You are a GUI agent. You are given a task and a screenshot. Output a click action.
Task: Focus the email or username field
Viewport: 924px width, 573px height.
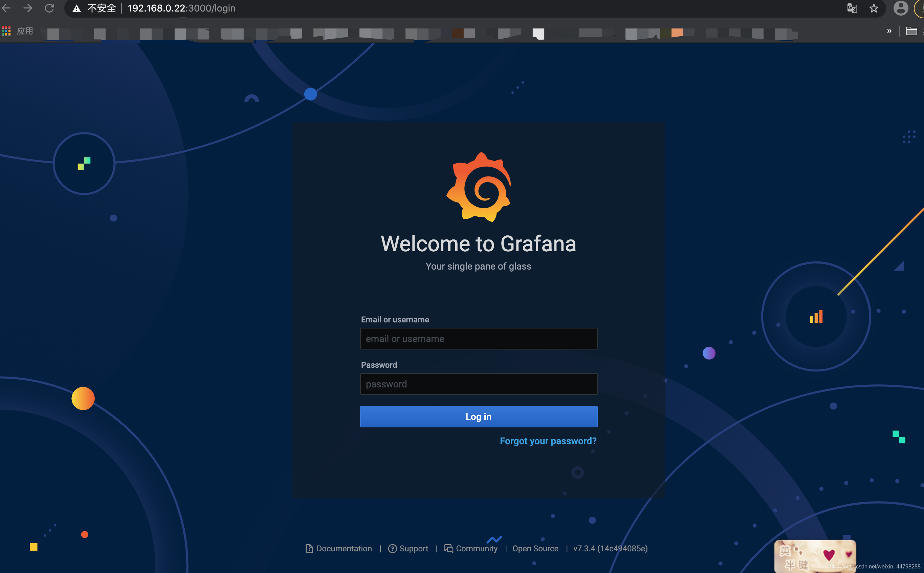[479, 338]
